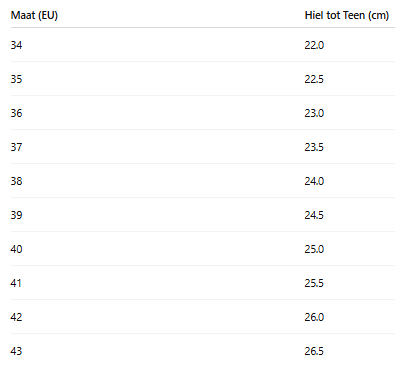This screenshot has width=395, height=368.
Task: Click the 26.5 cm length value
Action: tap(314, 351)
